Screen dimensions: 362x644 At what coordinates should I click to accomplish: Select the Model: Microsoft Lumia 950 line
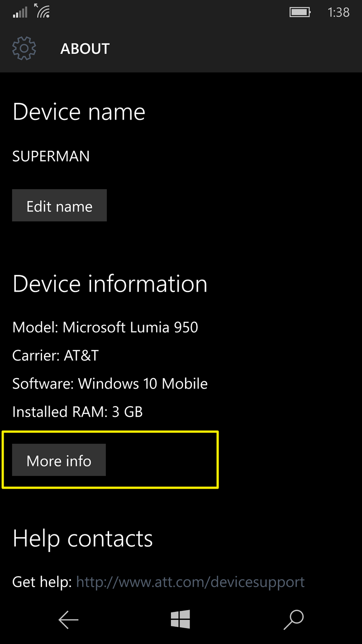click(x=105, y=327)
